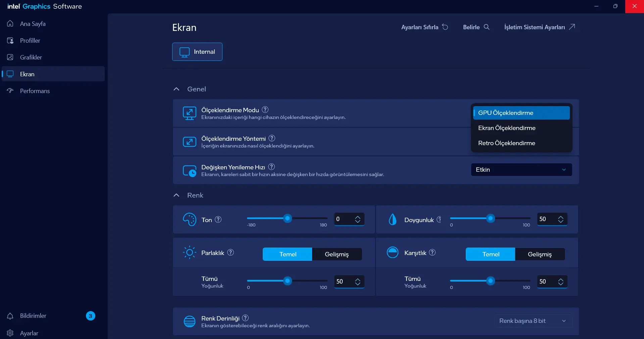
Task: Open help tooltip for Parlaklık
Action: [x=231, y=252]
